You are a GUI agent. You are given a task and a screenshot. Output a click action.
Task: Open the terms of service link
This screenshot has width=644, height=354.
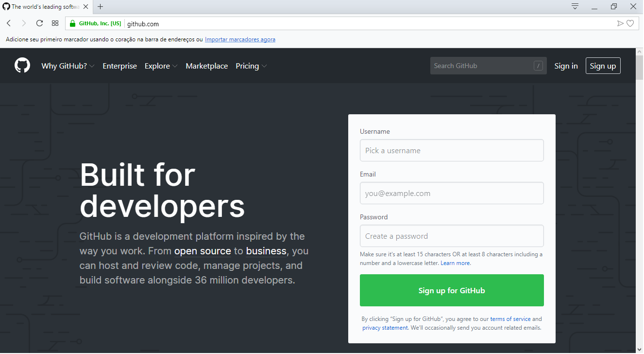click(x=510, y=319)
